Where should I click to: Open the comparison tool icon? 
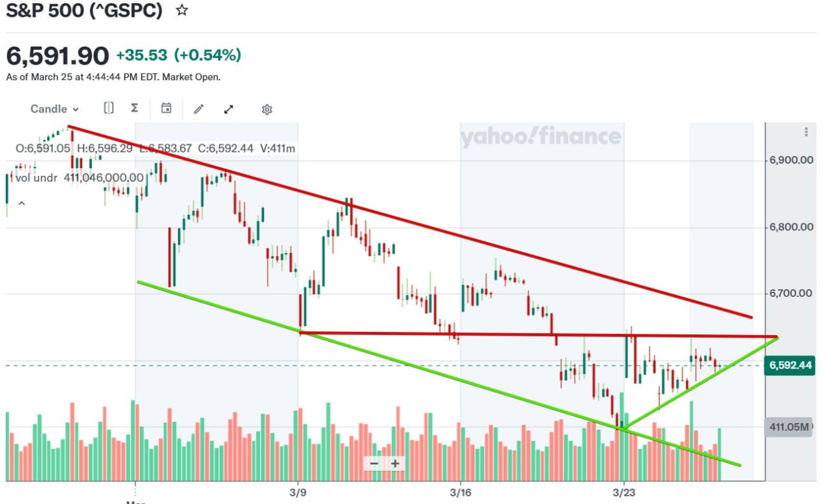109,108
